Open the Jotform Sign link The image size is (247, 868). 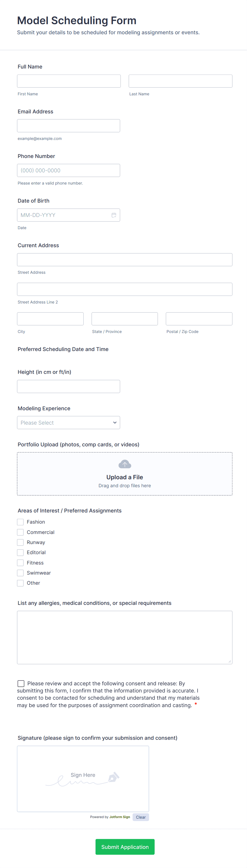[120, 817]
